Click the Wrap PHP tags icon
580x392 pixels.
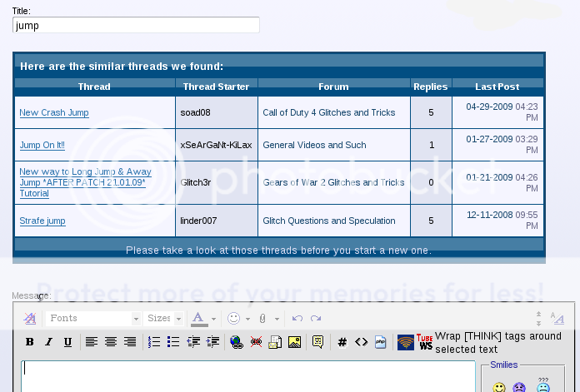[380, 342]
